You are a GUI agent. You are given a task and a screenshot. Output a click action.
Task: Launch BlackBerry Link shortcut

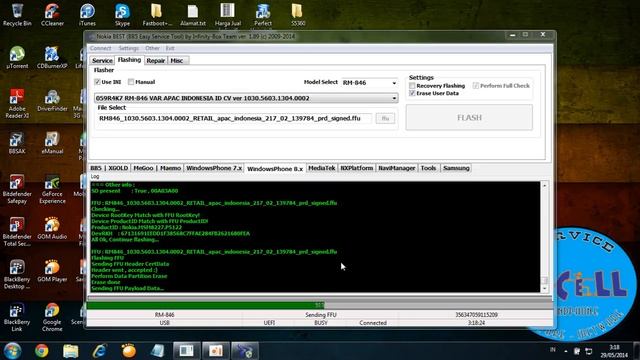tap(17, 317)
